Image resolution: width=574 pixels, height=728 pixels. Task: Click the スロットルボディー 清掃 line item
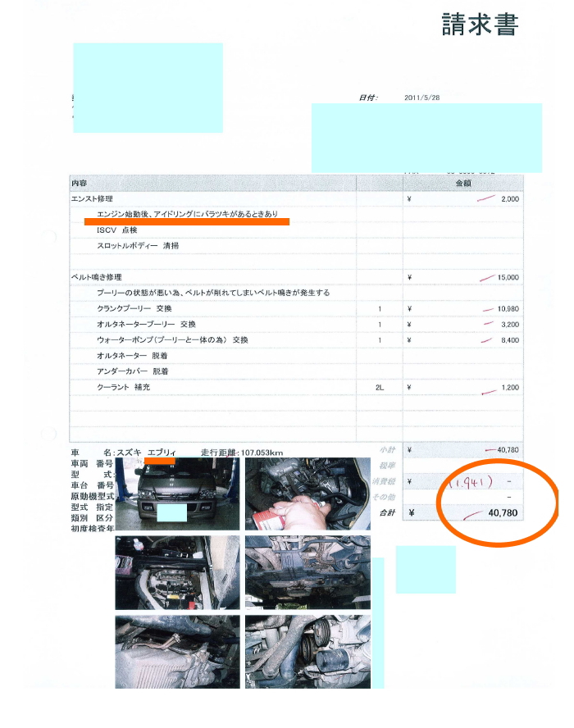tap(137, 246)
